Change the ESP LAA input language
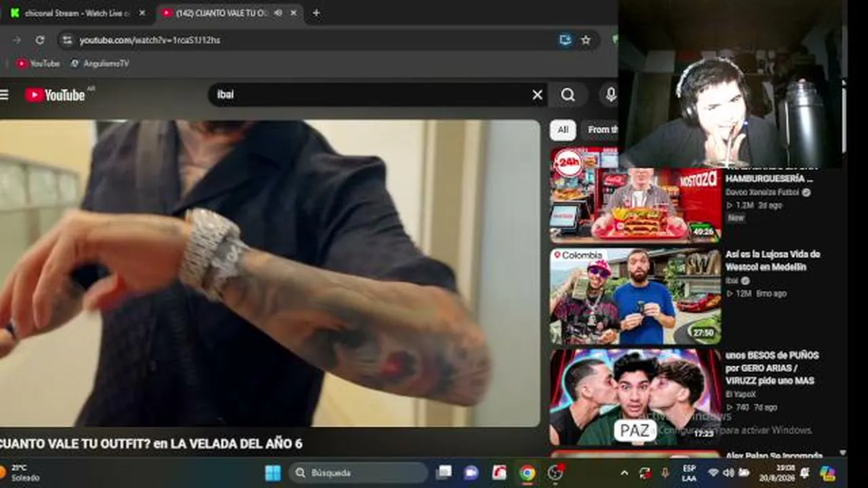 point(689,473)
